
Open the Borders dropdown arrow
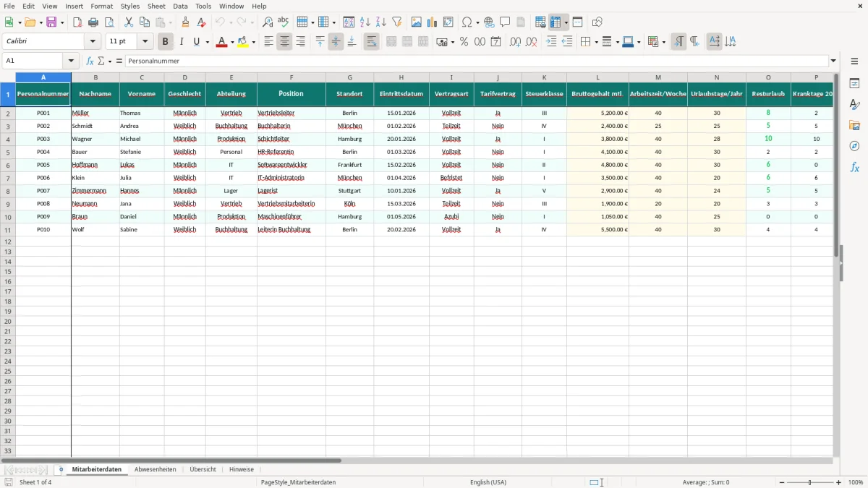pyautogui.click(x=596, y=42)
